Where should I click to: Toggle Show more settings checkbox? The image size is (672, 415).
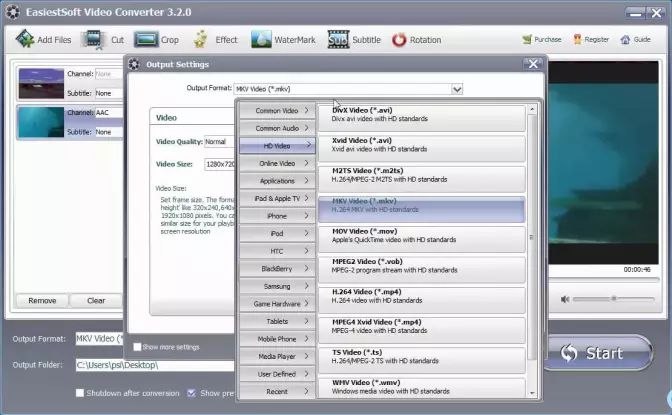point(137,347)
